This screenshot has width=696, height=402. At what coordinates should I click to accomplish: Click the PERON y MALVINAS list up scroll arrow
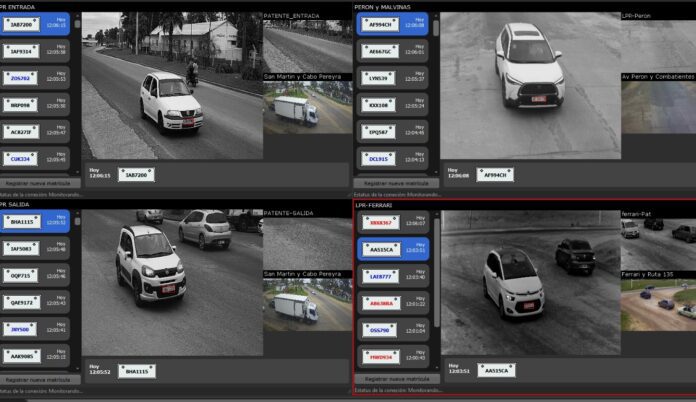click(436, 16)
